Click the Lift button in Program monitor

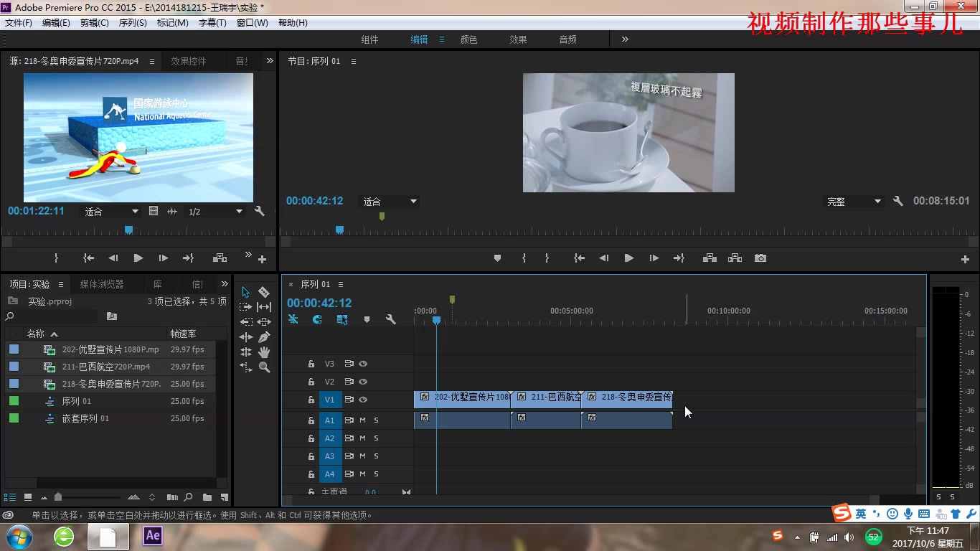(x=710, y=258)
